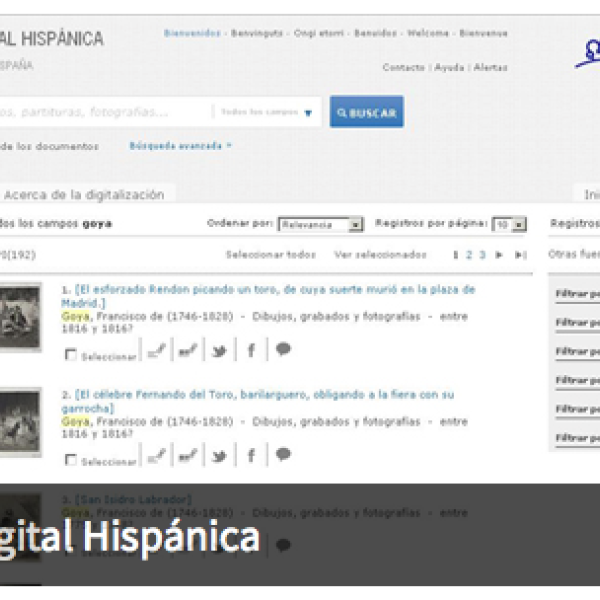Switch language to Welcome

pyautogui.click(x=428, y=33)
